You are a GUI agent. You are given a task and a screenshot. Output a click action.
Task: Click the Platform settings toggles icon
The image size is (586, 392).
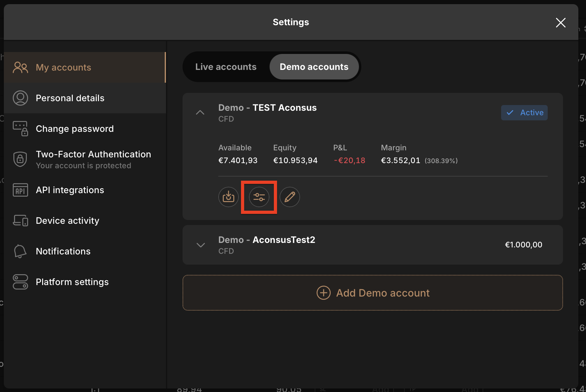[20, 282]
